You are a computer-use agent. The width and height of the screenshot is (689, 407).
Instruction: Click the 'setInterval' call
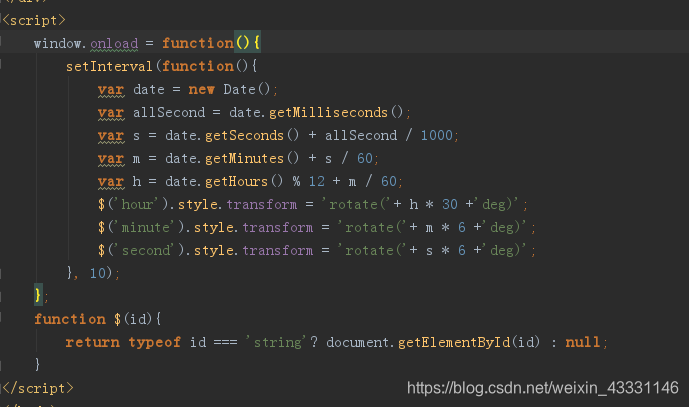[109, 66]
